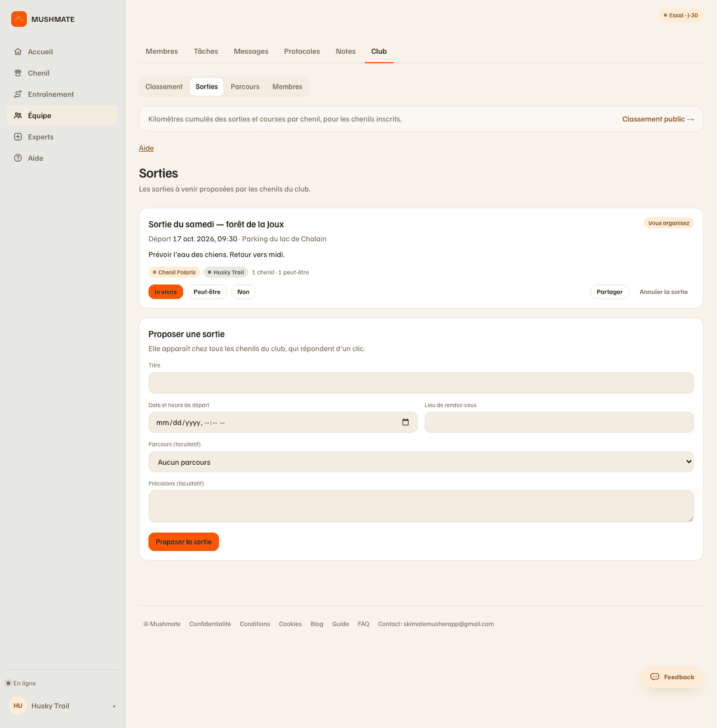Select the "Non" response
Screen dimensions: 717x728
tap(244, 292)
